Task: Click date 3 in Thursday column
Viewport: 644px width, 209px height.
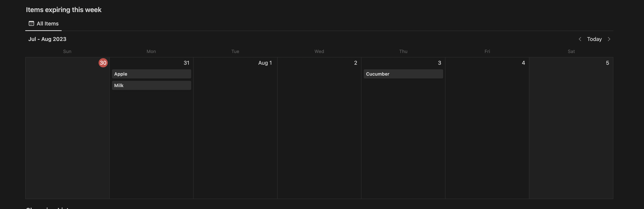Action: (x=439, y=63)
